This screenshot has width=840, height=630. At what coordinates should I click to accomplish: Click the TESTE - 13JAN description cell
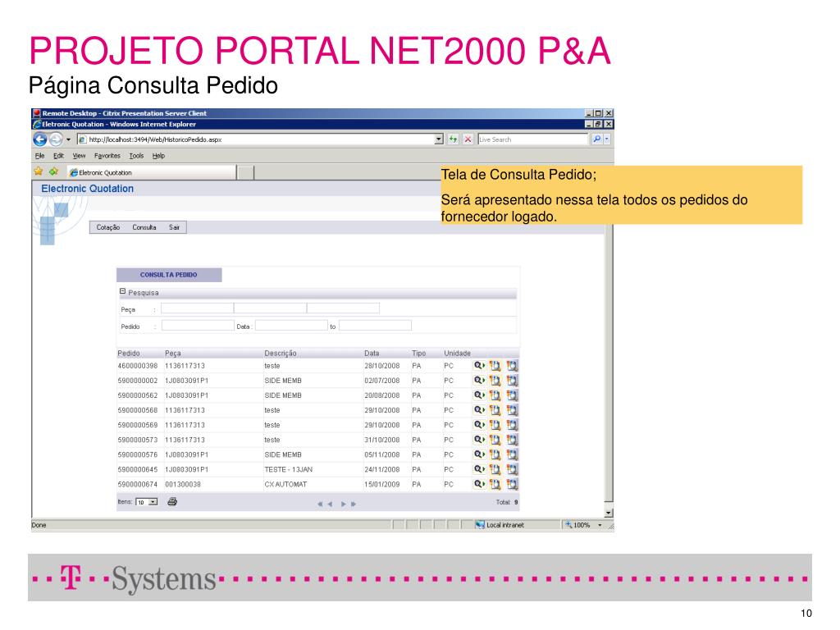pos(288,469)
